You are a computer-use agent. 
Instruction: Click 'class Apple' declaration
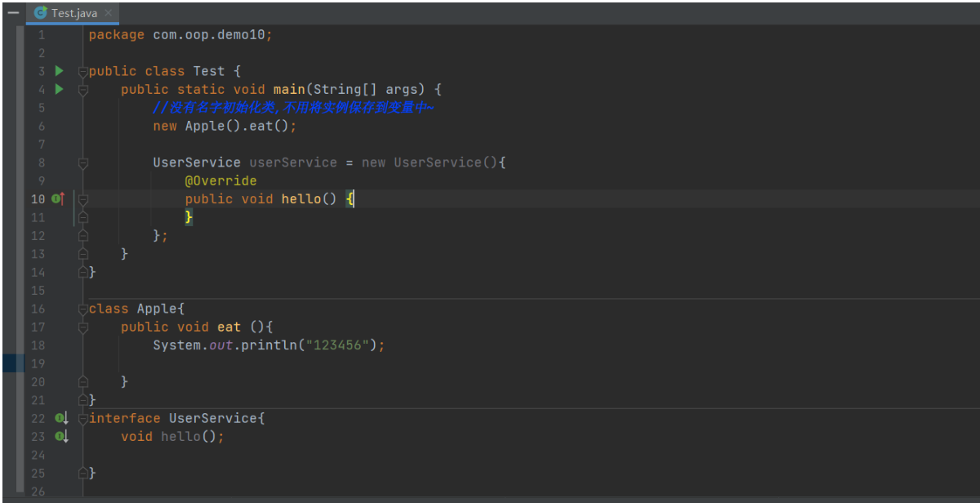(x=133, y=309)
